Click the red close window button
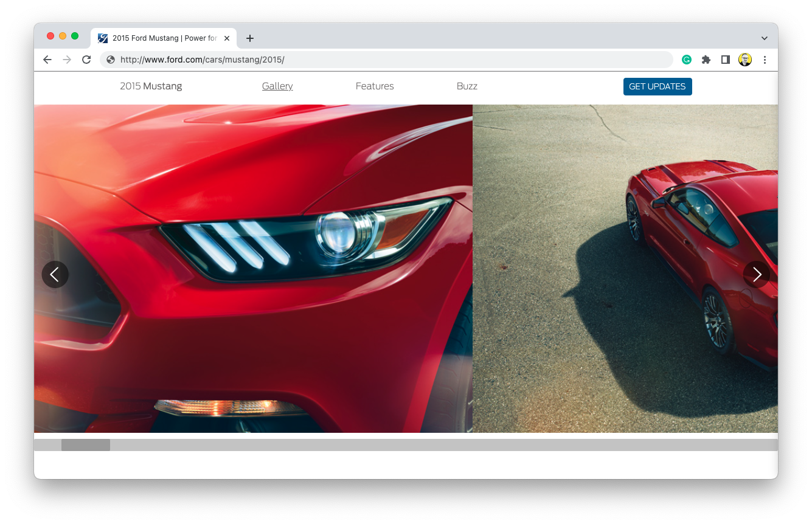 click(x=50, y=36)
